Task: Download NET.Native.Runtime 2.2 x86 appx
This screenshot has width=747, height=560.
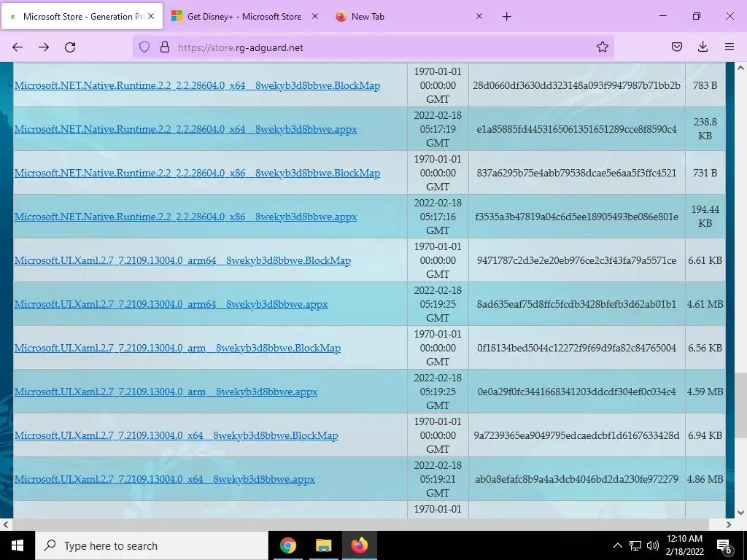Action: (186, 217)
